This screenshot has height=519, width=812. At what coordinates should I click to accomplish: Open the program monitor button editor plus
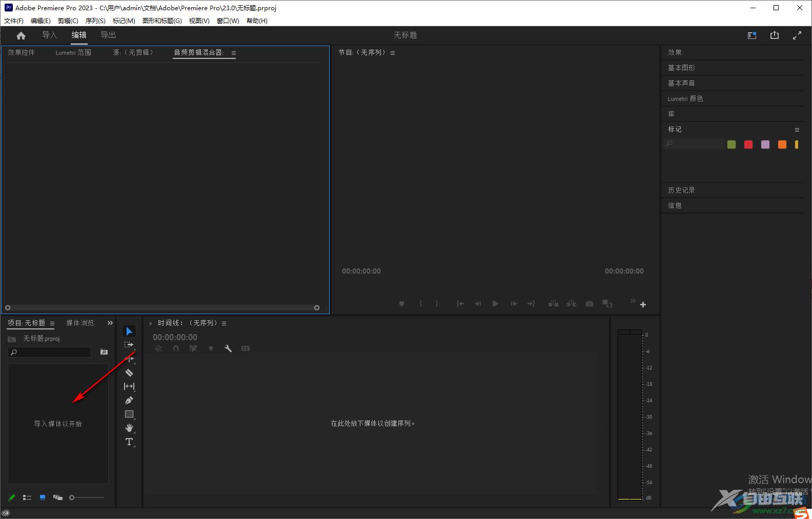pyautogui.click(x=643, y=304)
